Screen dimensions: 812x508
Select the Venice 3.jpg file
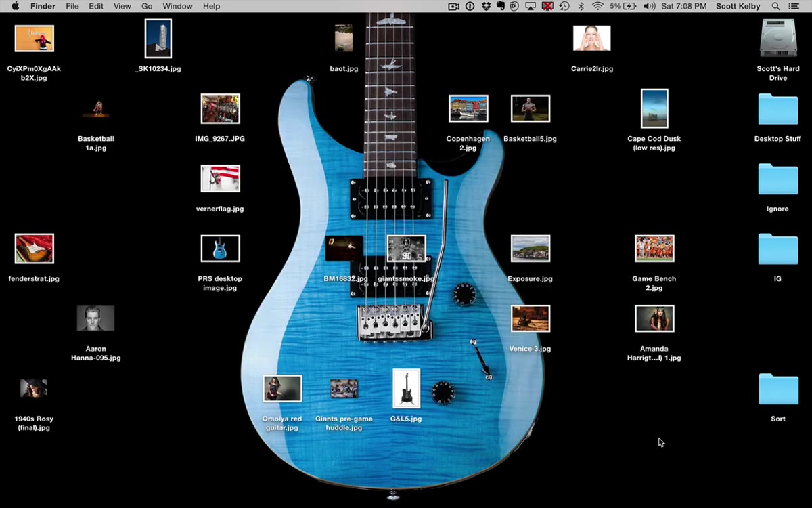531,318
